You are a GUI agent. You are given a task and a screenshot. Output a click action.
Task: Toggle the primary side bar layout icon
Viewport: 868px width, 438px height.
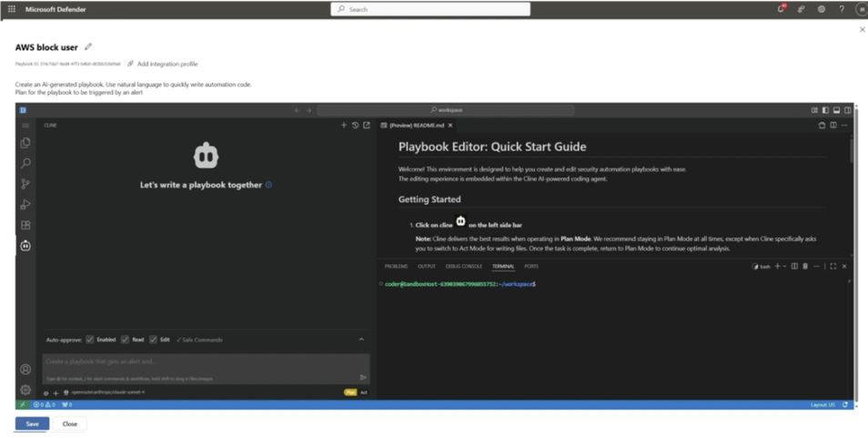tap(825, 110)
